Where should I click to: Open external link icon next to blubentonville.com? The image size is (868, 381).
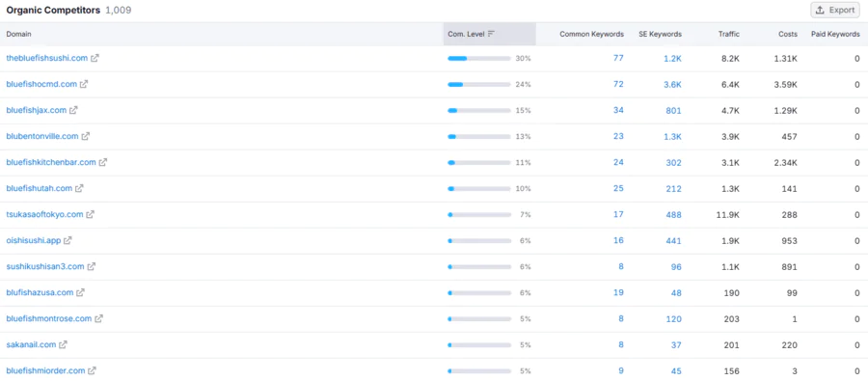click(85, 136)
